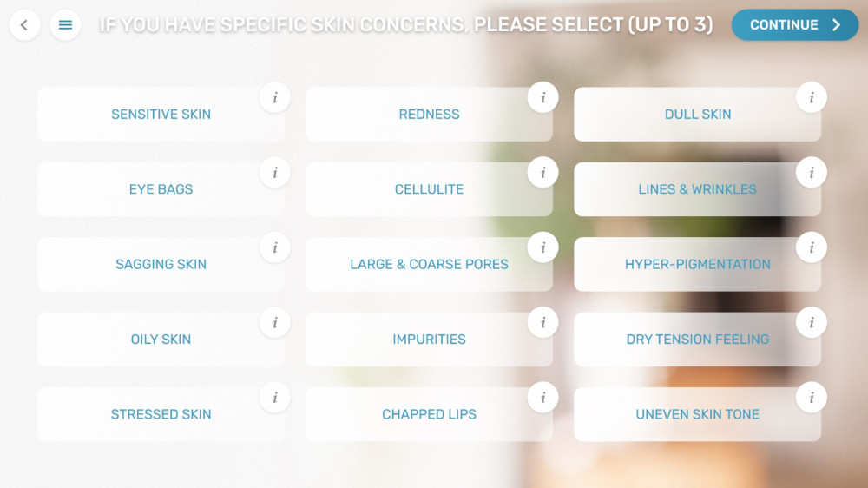
Task: Show info for Hyper-Pigmentation
Action: 812,247
